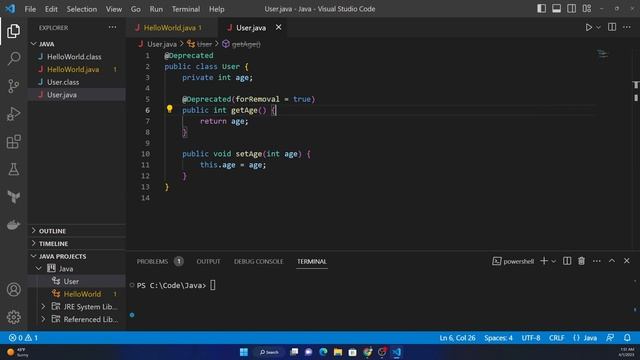Viewport: 640px width, 360px height.
Task: Click UTF-8 encoding in status bar
Action: [531, 338]
